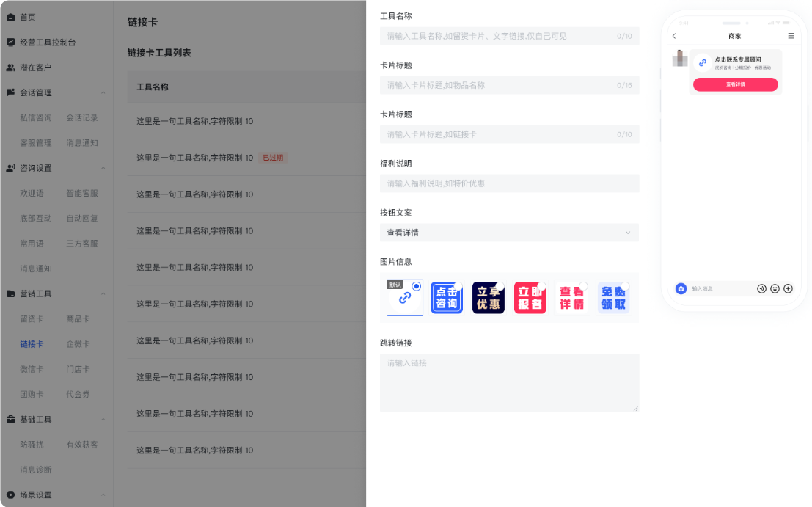Collapse the 基础工具 section
The height and width of the screenshot is (507, 812).
click(103, 420)
